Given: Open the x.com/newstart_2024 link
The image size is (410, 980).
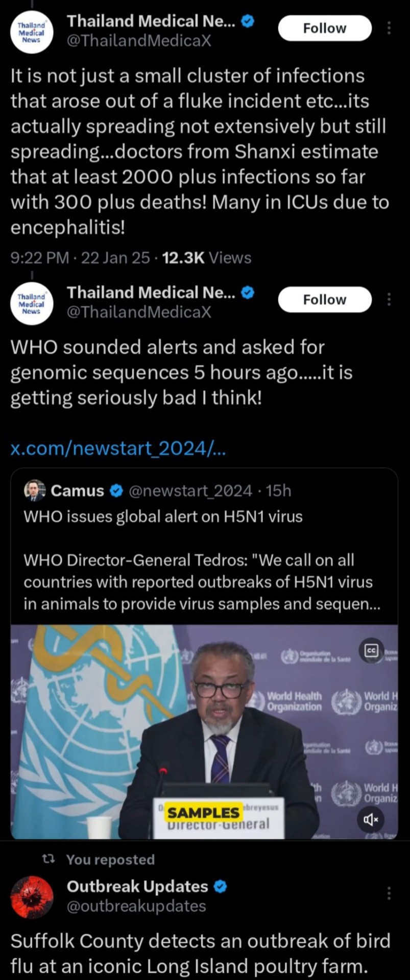Looking at the screenshot, I should [118, 449].
